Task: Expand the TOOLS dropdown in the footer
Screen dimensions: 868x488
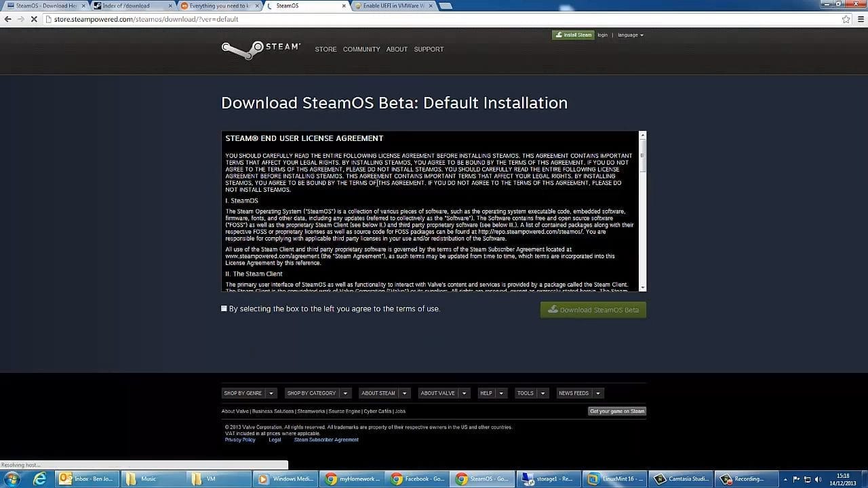Action: 530,393
